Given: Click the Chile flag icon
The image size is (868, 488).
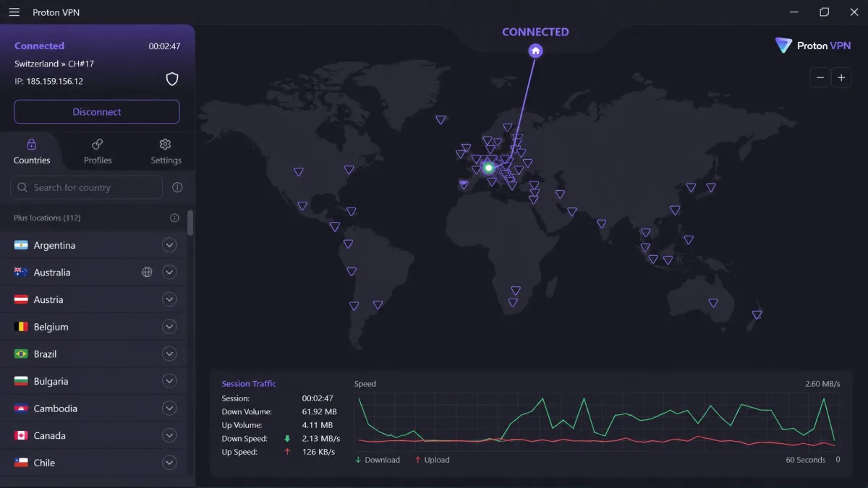Looking at the screenshot, I should [21, 463].
